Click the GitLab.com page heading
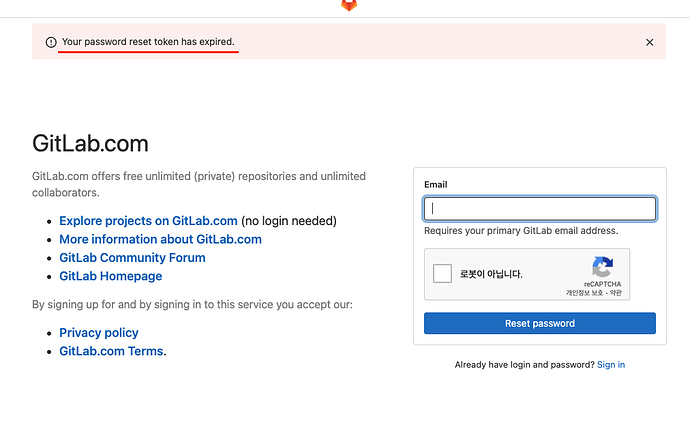 90,143
